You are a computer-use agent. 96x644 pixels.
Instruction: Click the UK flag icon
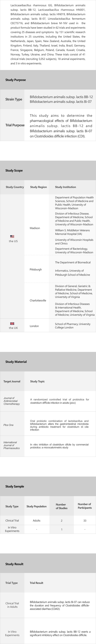click(12, 323)
